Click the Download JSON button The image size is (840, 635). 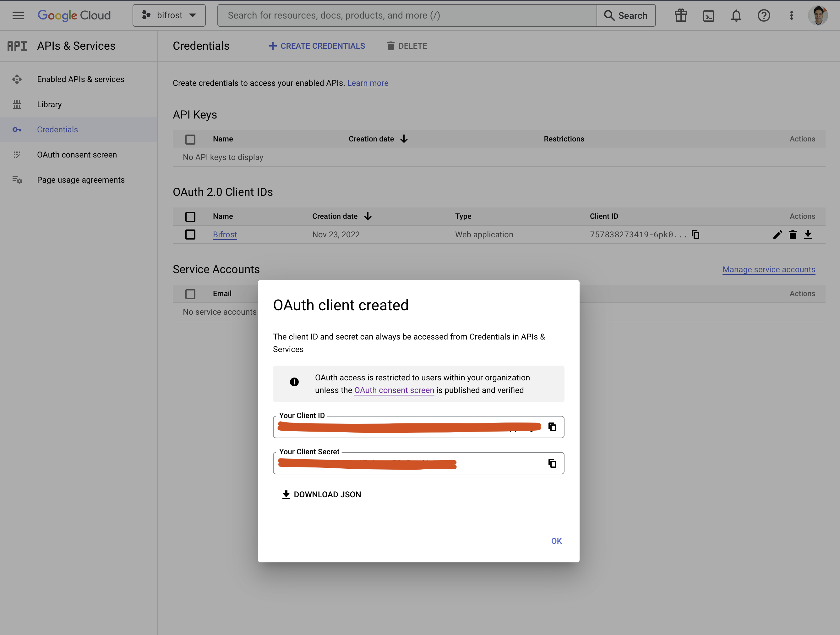click(322, 494)
